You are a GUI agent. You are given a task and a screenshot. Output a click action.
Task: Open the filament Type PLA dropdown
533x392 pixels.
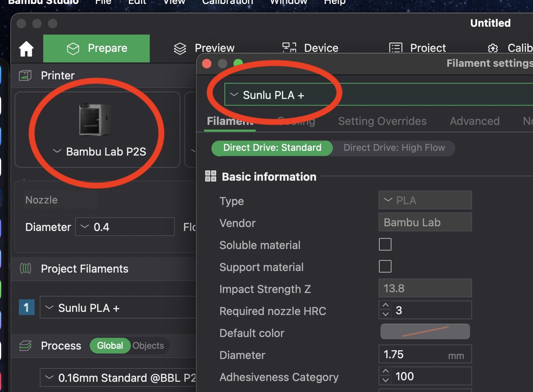coord(425,200)
